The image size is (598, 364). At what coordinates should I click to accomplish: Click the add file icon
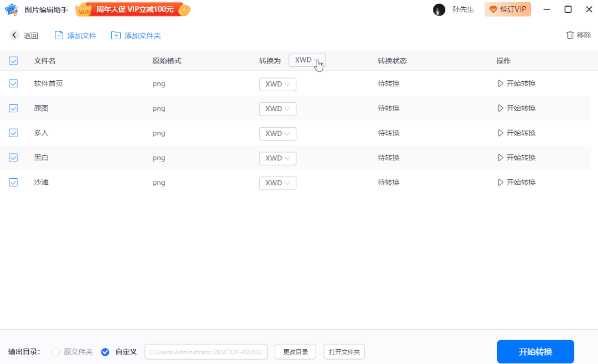[59, 35]
